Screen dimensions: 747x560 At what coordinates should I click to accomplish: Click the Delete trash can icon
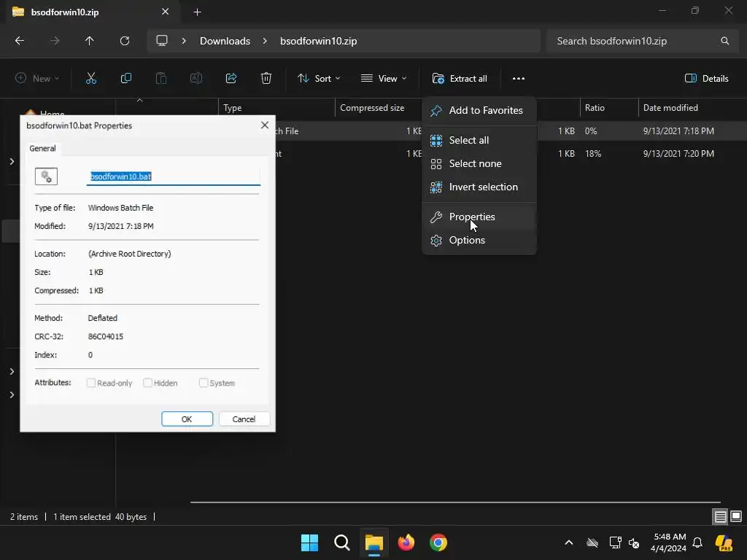click(266, 79)
